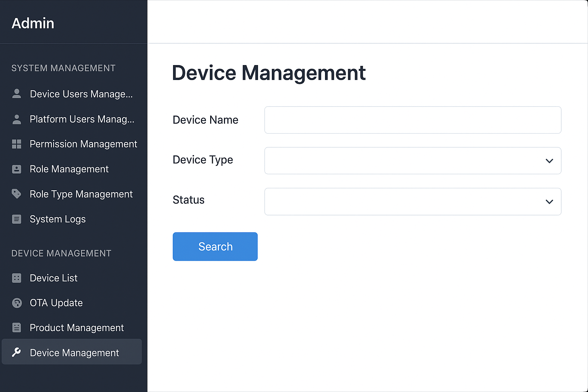Navigate to System Logs
588x392 pixels.
[x=57, y=219]
